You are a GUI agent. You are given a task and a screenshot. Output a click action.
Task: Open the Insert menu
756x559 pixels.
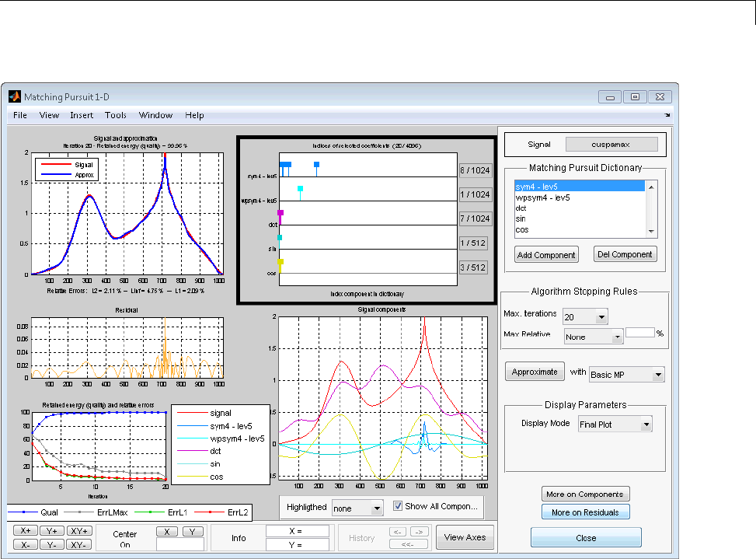click(82, 115)
